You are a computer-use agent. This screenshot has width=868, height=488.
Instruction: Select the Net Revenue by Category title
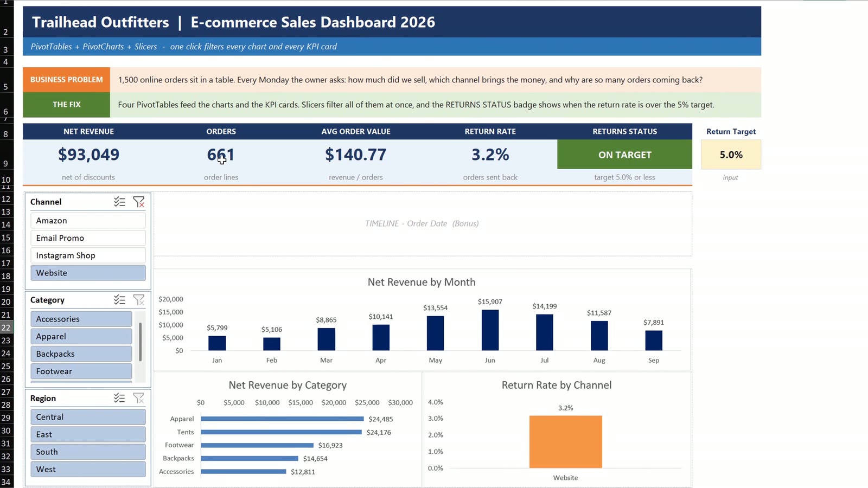coord(288,385)
